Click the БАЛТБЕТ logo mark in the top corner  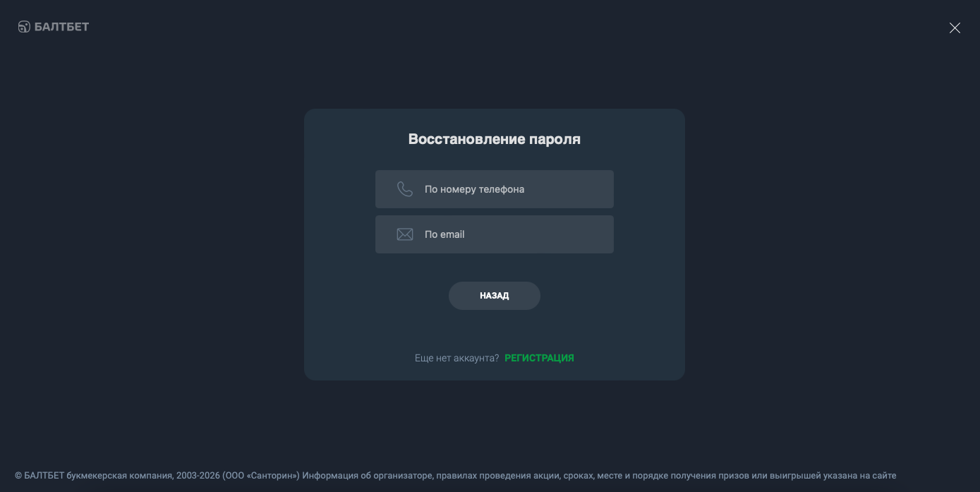tap(23, 26)
